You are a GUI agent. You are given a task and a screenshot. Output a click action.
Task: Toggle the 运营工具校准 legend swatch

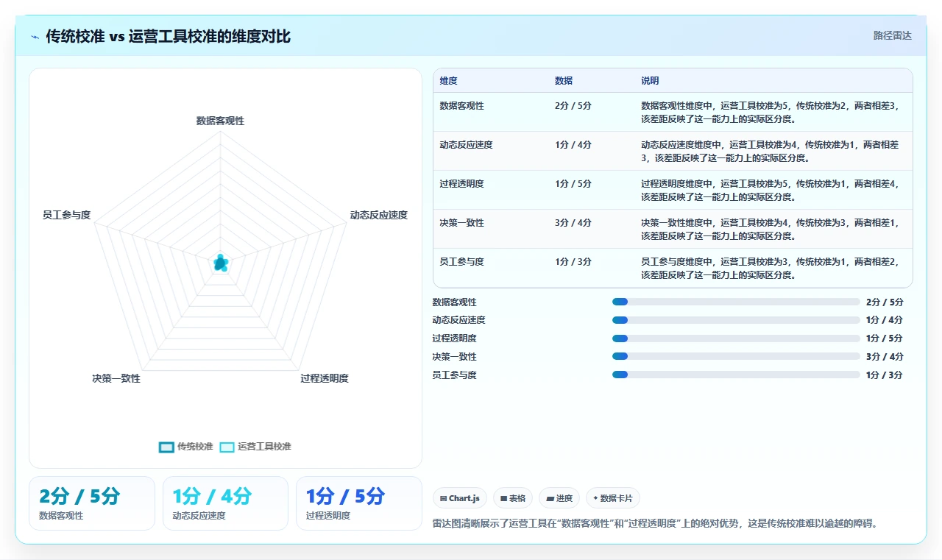[227, 447]
